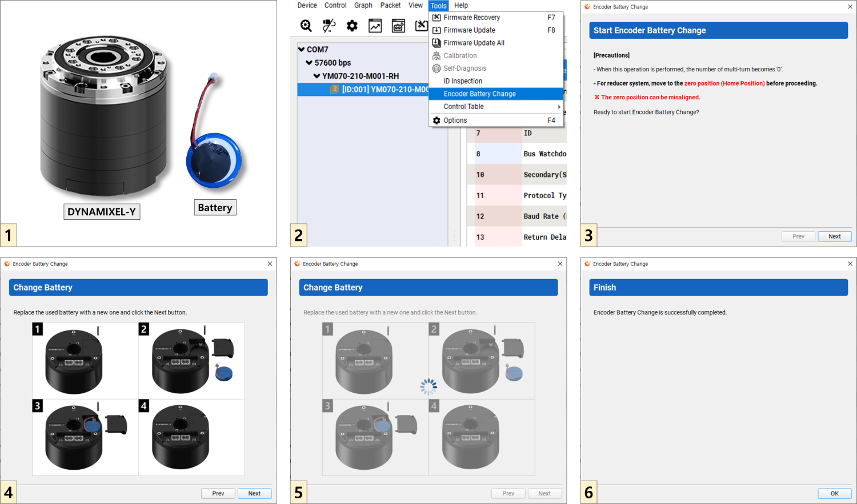Collapse the YM070-210-M001-RH node chevron
857x504 pixels.
coord(317,76)
